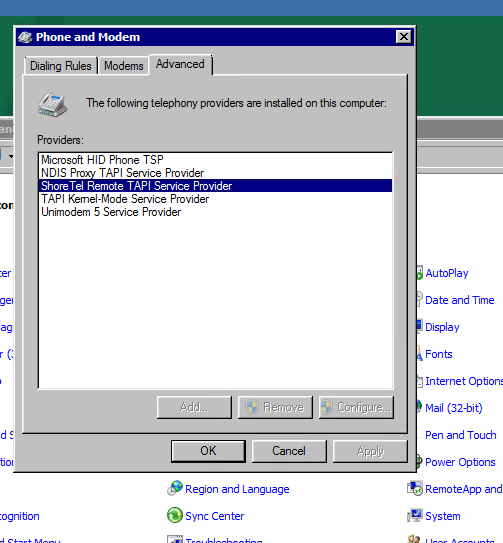Screen dimensions: 503x543
Task: Close the Phone and Modem dialog
Action: click(x=404, y=36)
